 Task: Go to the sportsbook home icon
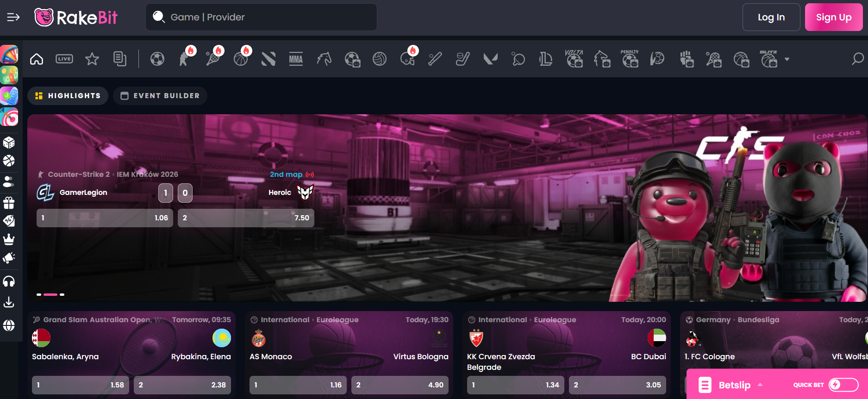pos(37,59)
